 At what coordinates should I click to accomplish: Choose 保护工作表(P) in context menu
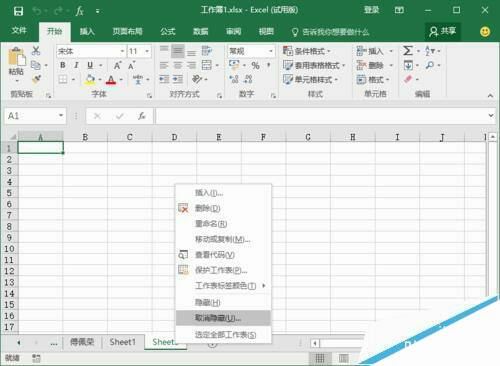click(223, 270)
